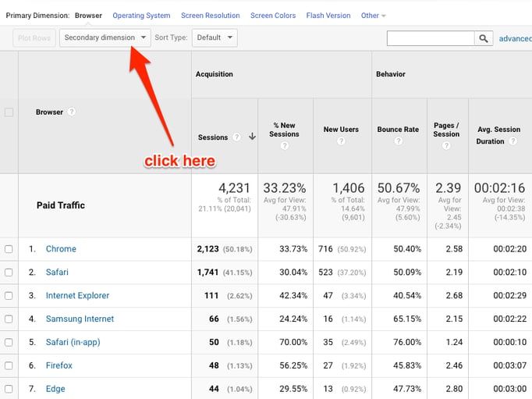
Task: Click Safari (in-app) bounce rate 76.00%
Action: [407, 342]
